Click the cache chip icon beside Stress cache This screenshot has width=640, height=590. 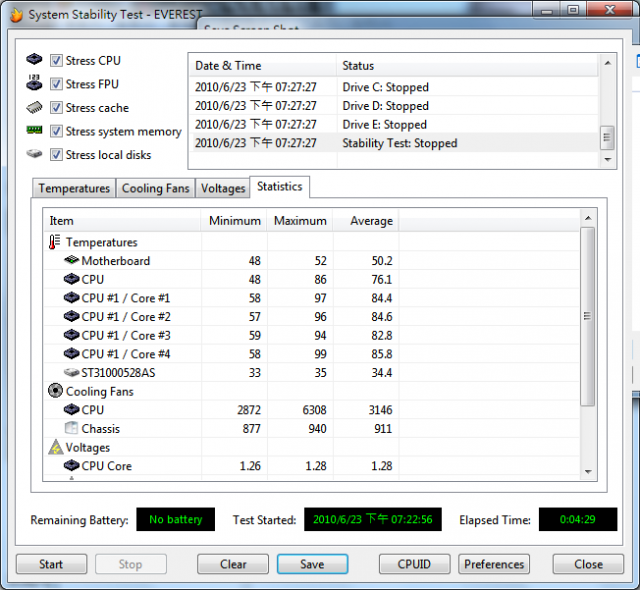point(34,107)
